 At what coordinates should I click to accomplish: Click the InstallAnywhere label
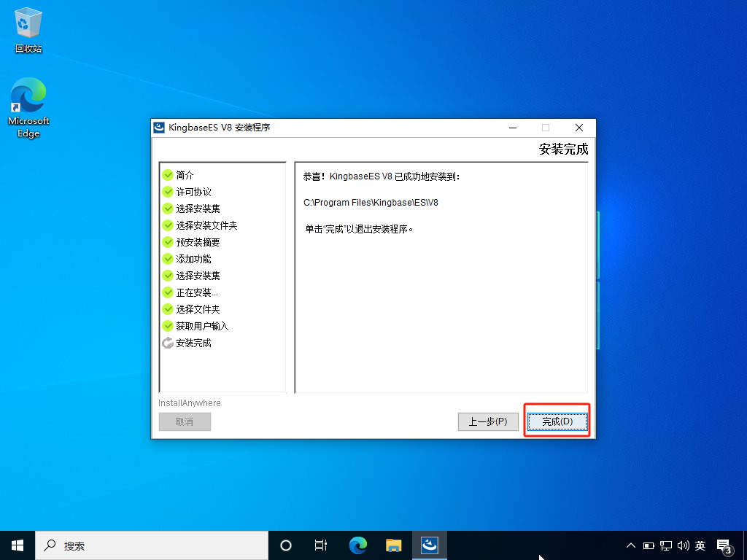click(190, 402)
